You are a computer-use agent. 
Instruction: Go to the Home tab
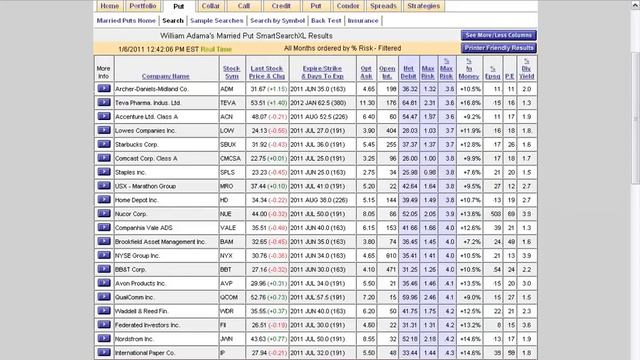pyautogui.click(x=109, y=6)
